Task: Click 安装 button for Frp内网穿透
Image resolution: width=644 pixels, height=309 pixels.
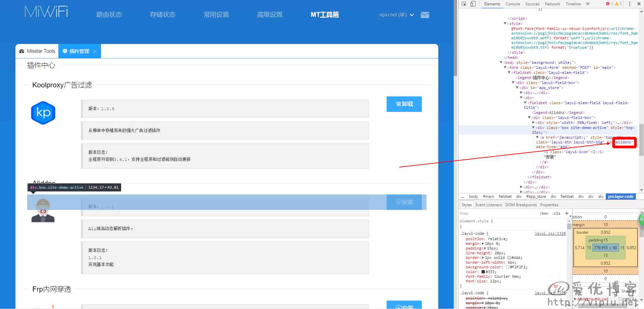Action: [x=404, y=305]
